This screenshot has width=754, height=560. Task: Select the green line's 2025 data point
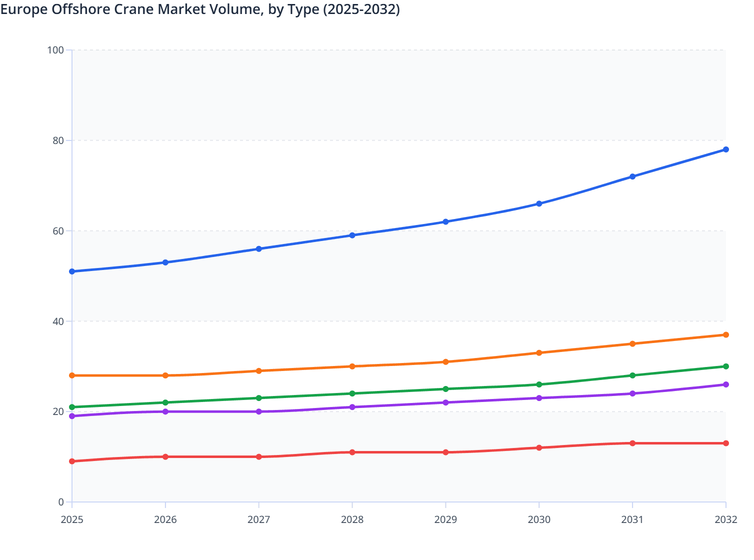[72, 407]
